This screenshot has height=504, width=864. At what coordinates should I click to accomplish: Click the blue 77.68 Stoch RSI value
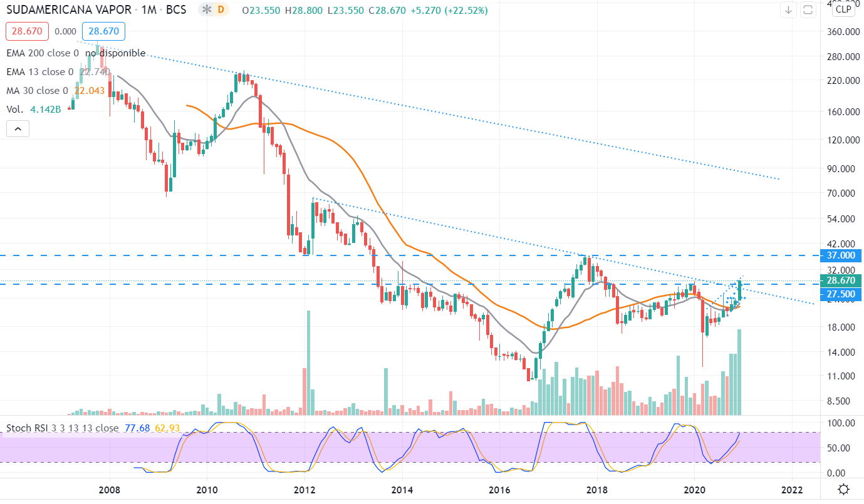coord(137,428)
